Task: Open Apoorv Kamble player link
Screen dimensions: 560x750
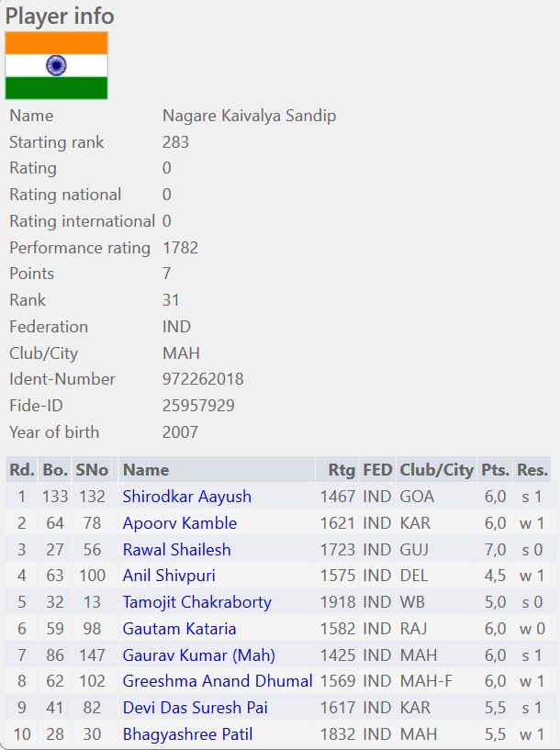Action: 179,523
